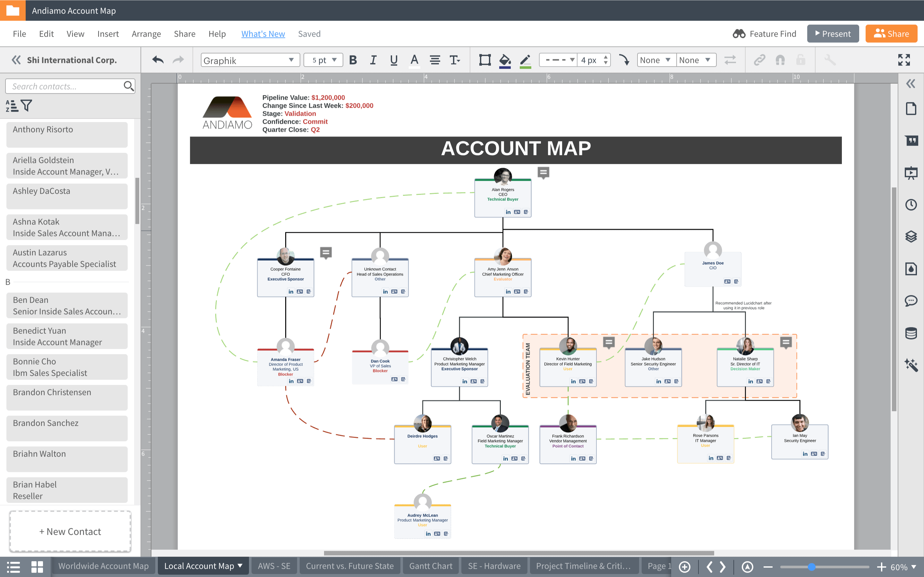Open the Arrange menu
Viewport: 924px width, 577px height.
pyautogui.click(x=146, y=34)
